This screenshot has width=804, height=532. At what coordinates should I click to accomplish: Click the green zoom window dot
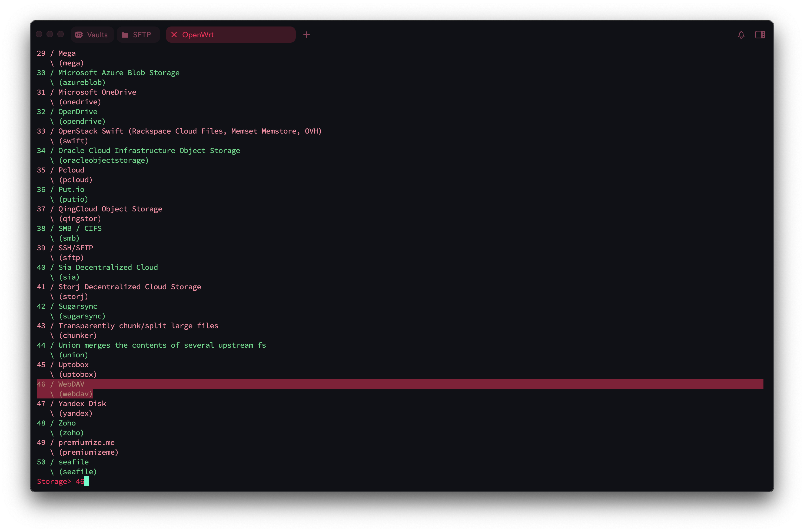(x=61, y=34)
